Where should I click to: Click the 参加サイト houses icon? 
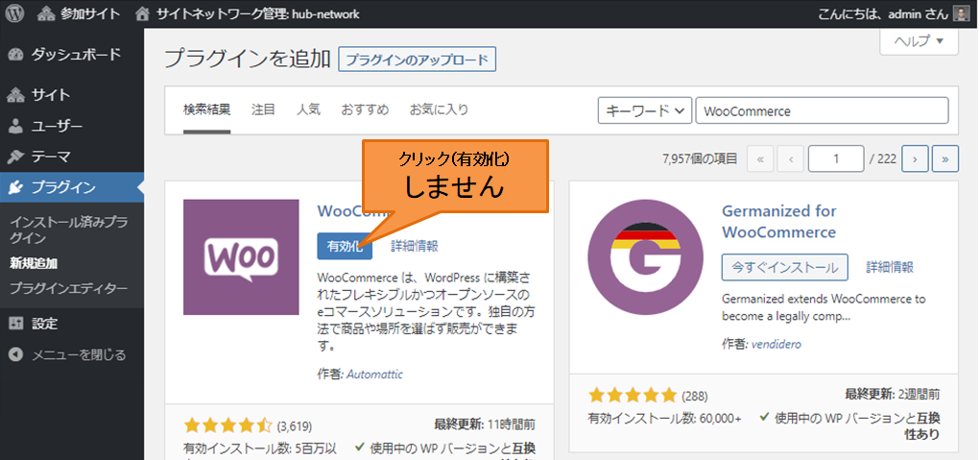coord(47,13)
